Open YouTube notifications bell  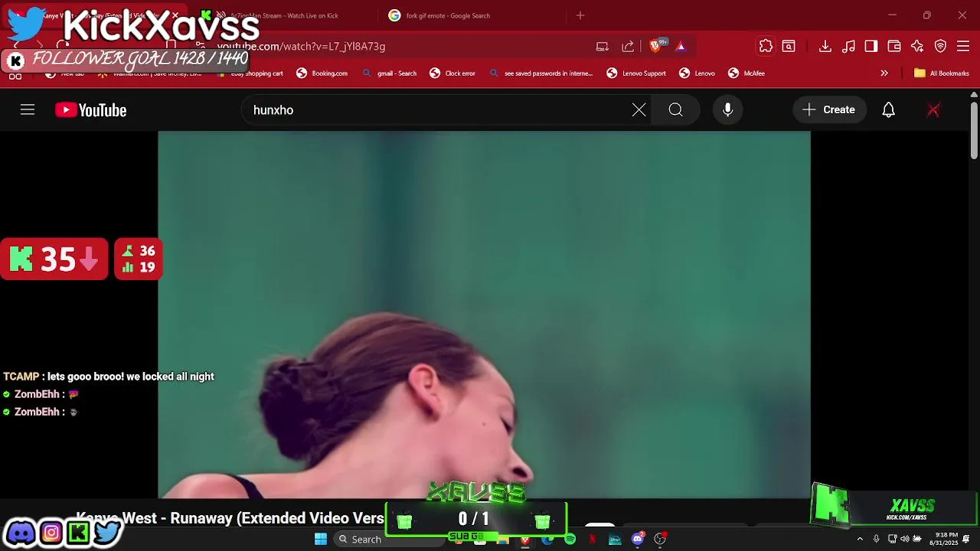pyautogui.click(x=888, y=110)
